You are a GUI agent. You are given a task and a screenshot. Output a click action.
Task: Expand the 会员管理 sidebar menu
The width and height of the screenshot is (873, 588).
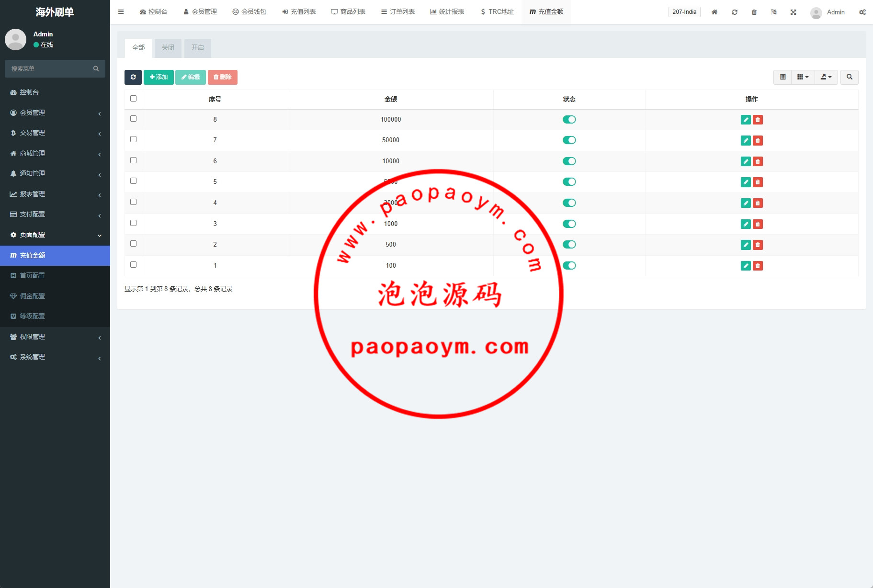pyautogui.click(x=55, y=113)
